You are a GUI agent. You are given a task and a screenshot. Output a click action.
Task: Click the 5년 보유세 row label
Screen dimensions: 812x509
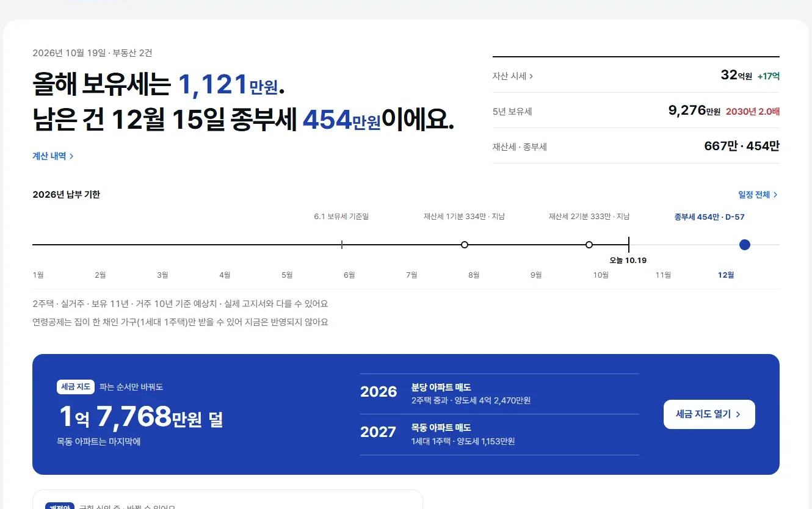[512, 112]
